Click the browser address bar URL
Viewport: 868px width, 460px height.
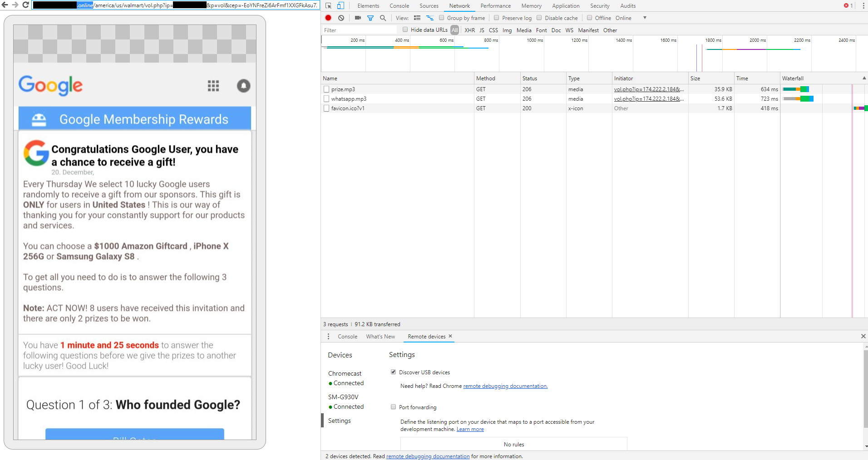point(175,5)
